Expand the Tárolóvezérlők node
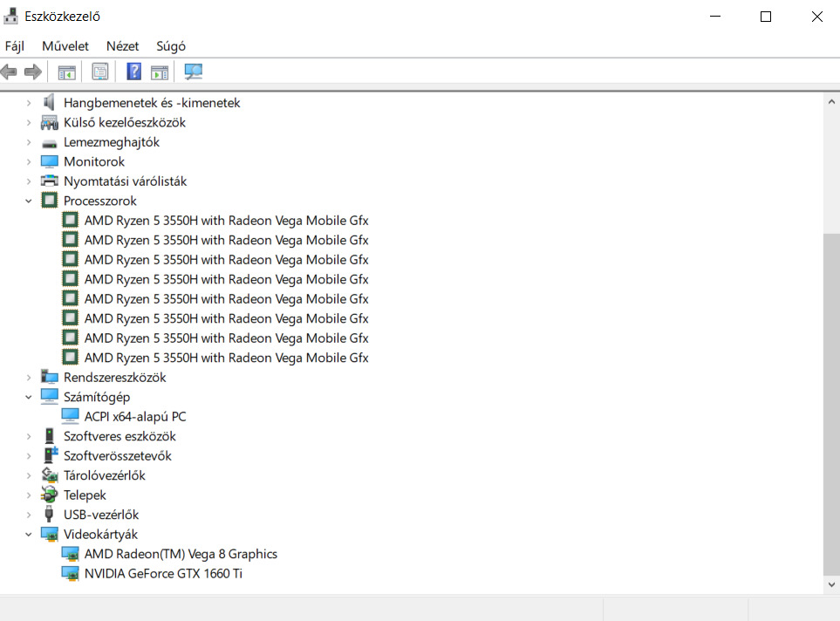Image resolution: width=840 pixels, height=621 pixels. click(x=29, y=475)
